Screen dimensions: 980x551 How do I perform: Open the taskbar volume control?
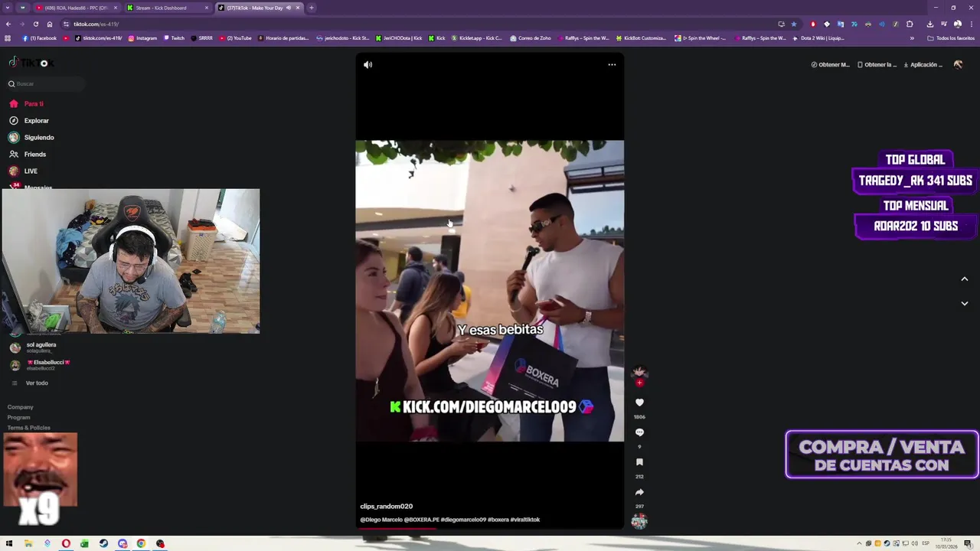pyautogui.click(x=913, y=544)
